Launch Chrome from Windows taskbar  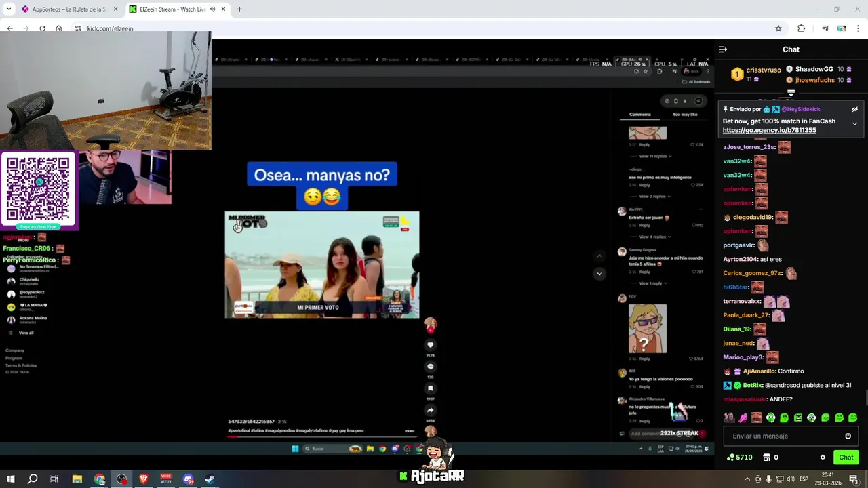[x=100, y=479]
